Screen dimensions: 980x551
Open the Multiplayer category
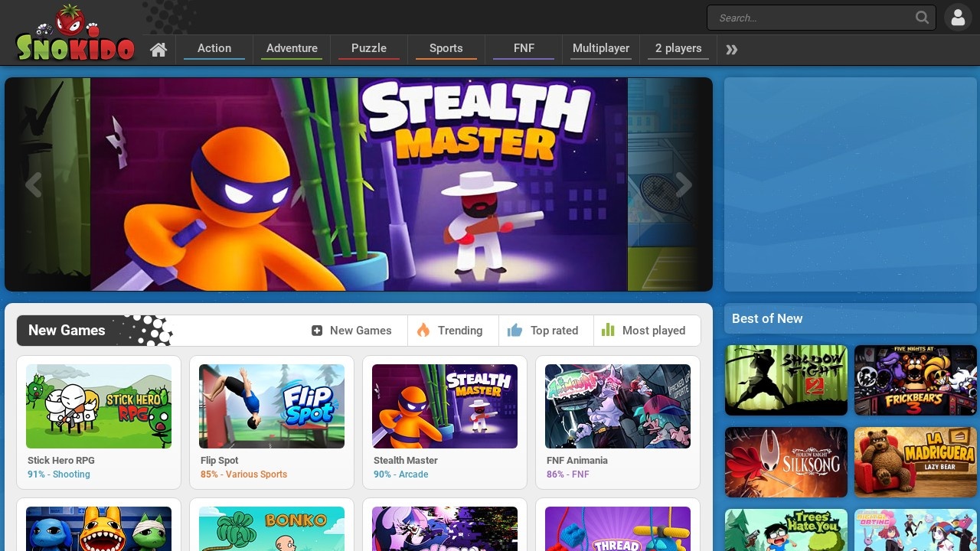click(x=601, y=48)
